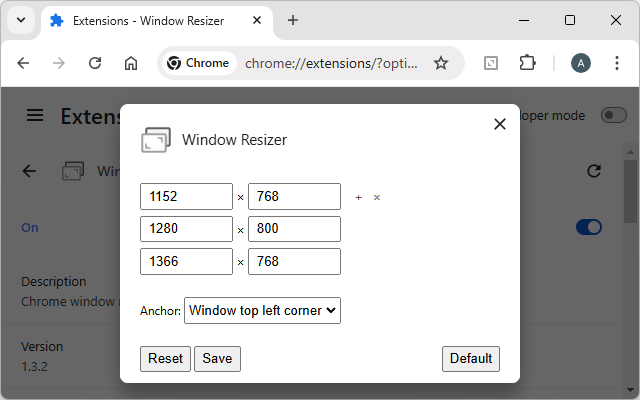This screenshot has height=400, width=640.
Task: Close the Window Resizer options dialog
Action: point(500,124)
